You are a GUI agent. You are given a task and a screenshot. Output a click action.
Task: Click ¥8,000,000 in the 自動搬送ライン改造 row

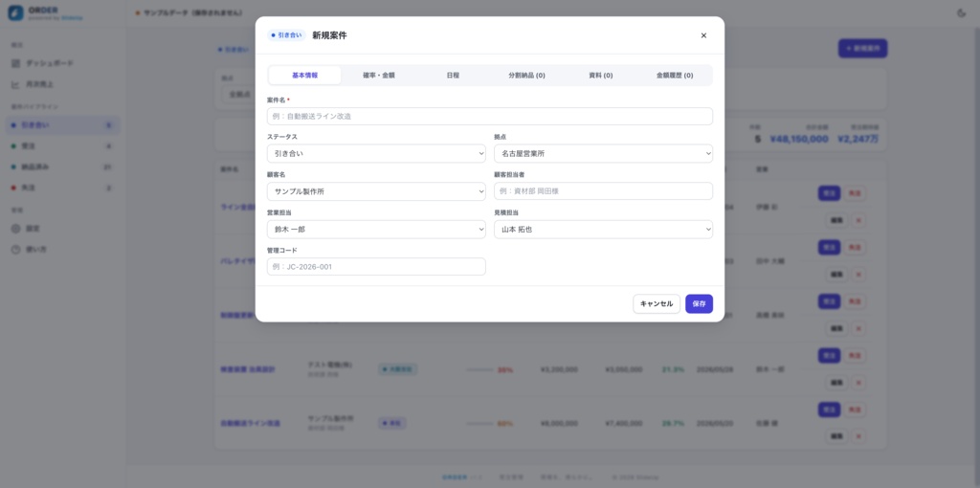pos(559,424)
